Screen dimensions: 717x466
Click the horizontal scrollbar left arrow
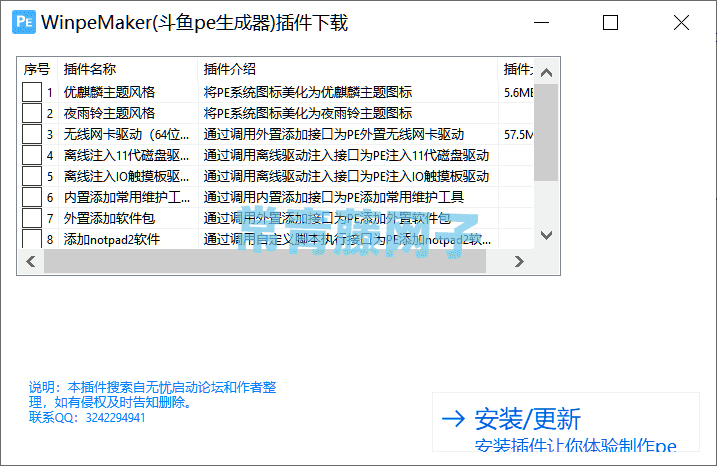[31, 262]
